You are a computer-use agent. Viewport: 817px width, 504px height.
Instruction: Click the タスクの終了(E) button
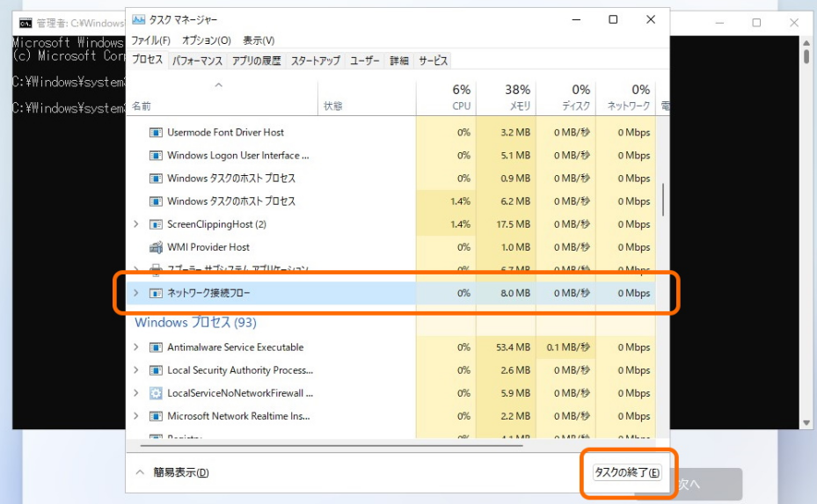coord(627,472)
